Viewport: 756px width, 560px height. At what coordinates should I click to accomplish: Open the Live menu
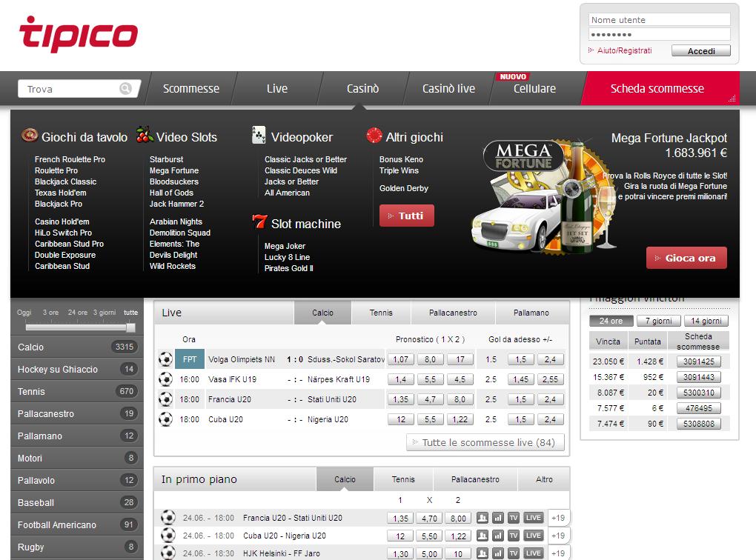[x=276, y=89]
